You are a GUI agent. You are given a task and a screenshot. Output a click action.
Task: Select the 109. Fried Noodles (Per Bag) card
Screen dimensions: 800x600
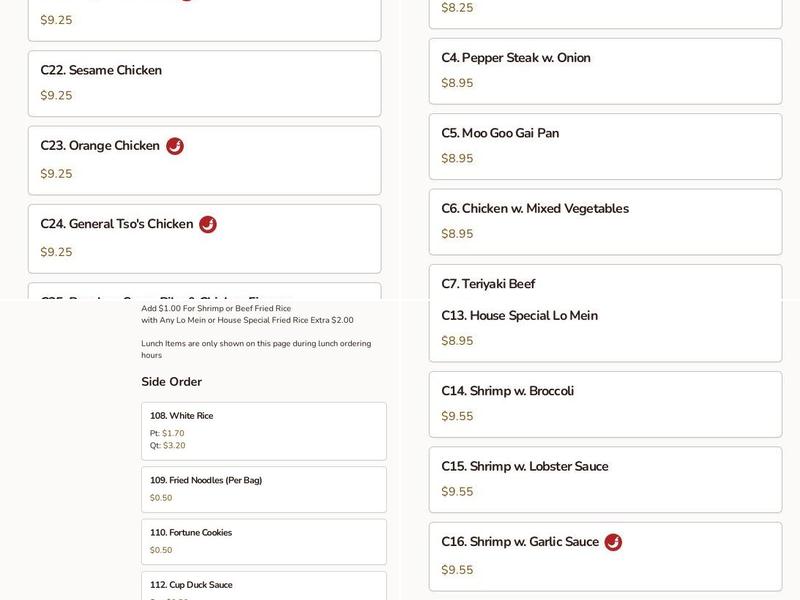point(265,489)
